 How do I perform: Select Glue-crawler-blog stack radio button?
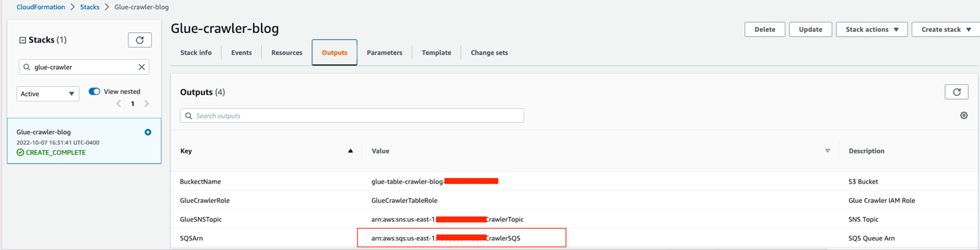pos(148,132)
